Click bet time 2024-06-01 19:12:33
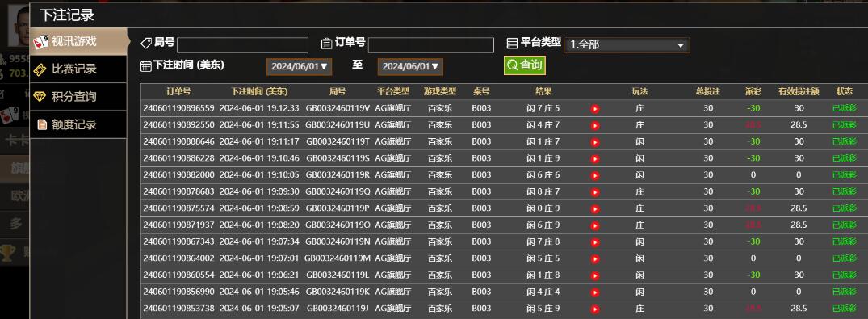 click(259, 108)
